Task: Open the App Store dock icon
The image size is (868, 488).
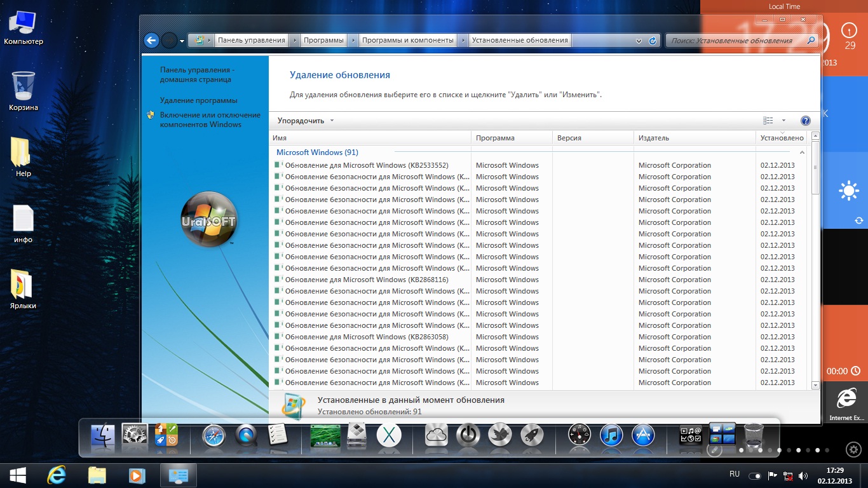Action: [643, 436]
